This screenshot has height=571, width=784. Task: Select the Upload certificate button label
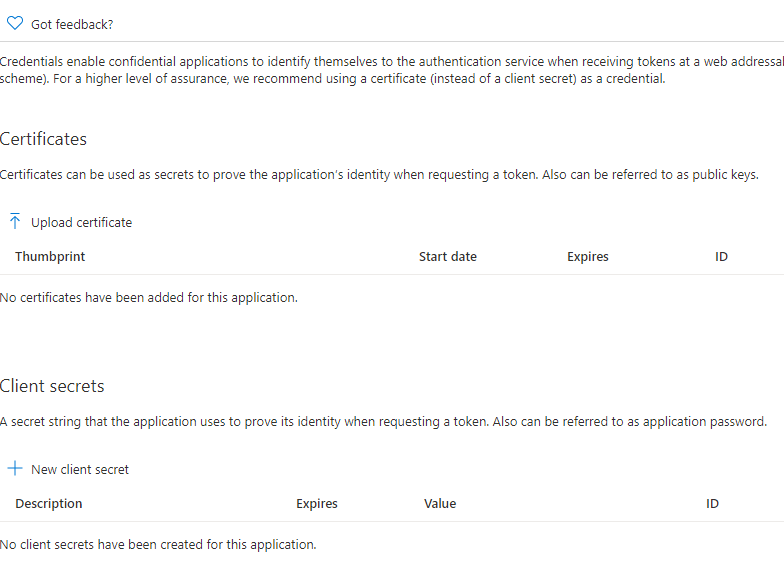[x=82, y=222]
